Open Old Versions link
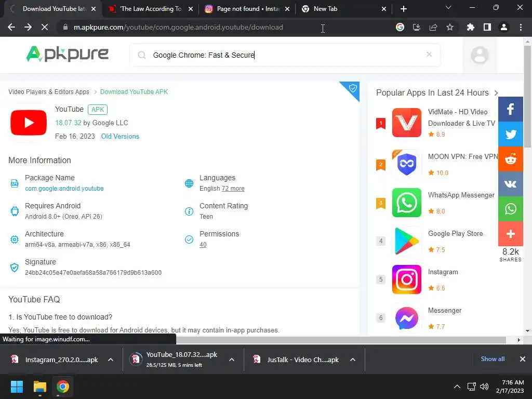The image size is (532, 399). pos(120,136)
